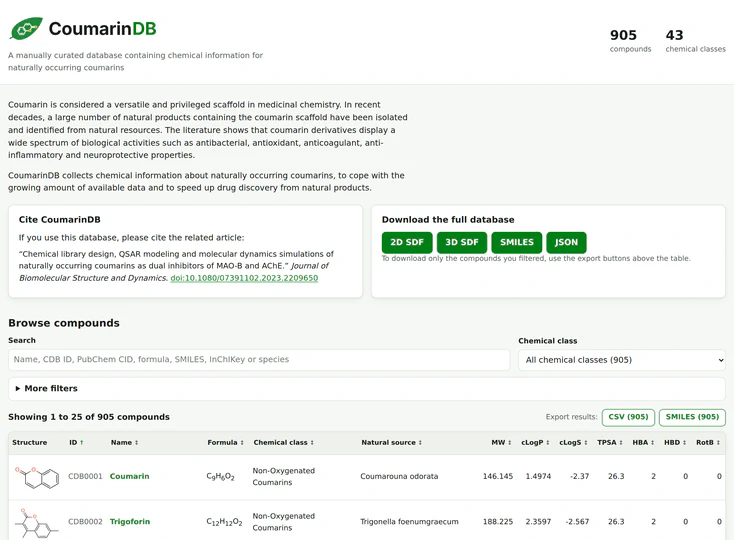Click the -2.567 cLogS value

coord(577,522)
